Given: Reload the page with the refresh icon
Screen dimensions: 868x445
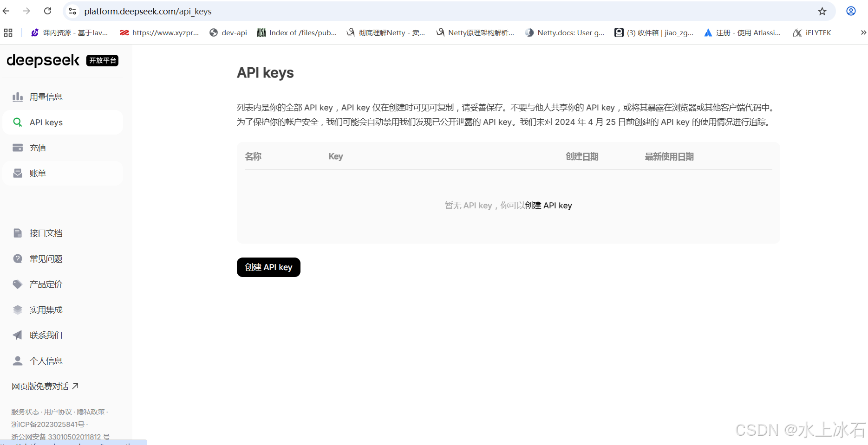Looking at the screenshot, I should click(x=47, y=11).
